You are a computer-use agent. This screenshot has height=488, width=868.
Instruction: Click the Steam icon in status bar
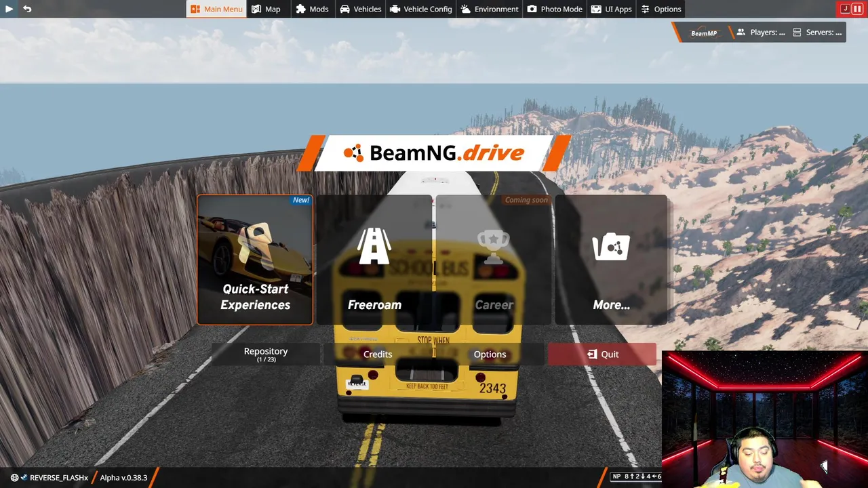24,478
